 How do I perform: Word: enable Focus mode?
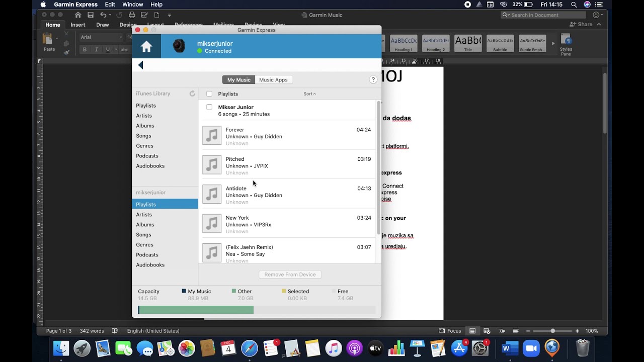(450, 331)
